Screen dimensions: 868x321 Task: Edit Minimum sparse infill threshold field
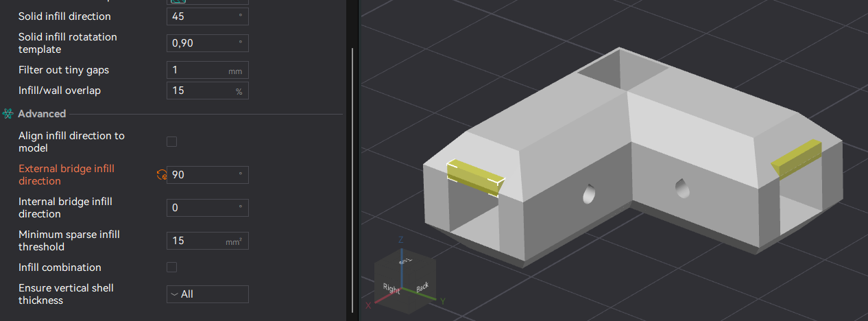pyautogui.click(x=208, y=241)
